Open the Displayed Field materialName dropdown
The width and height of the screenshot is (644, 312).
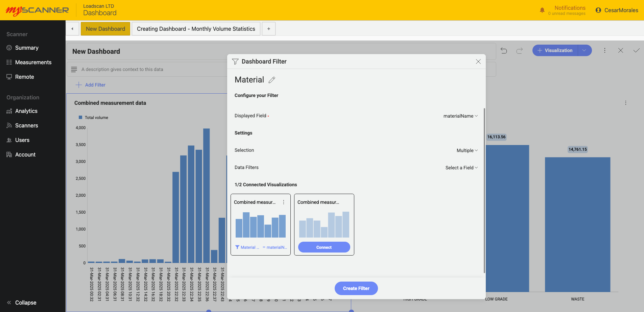click(460, 116)
